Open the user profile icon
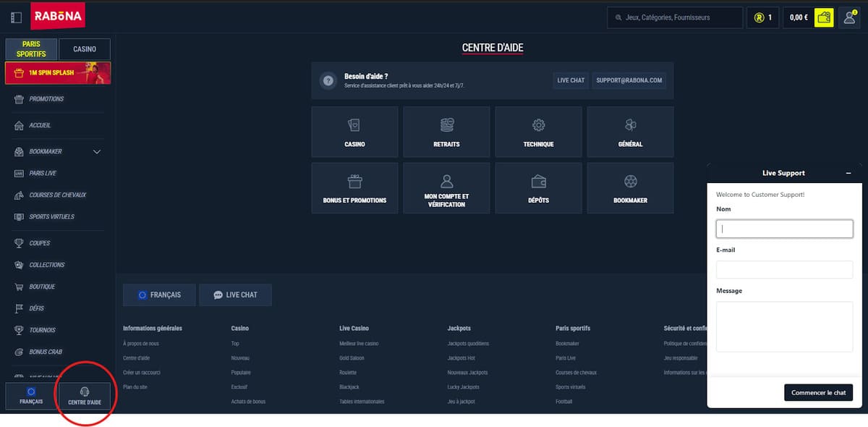Viewport: 868px width, 427px height. (x=850, y=17)
